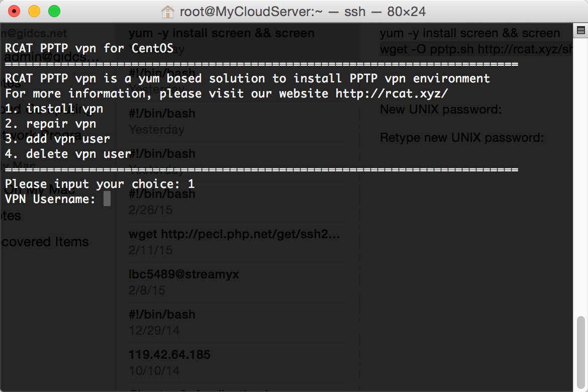Pick the '3. add vpn user' option line

pos(57,139)
